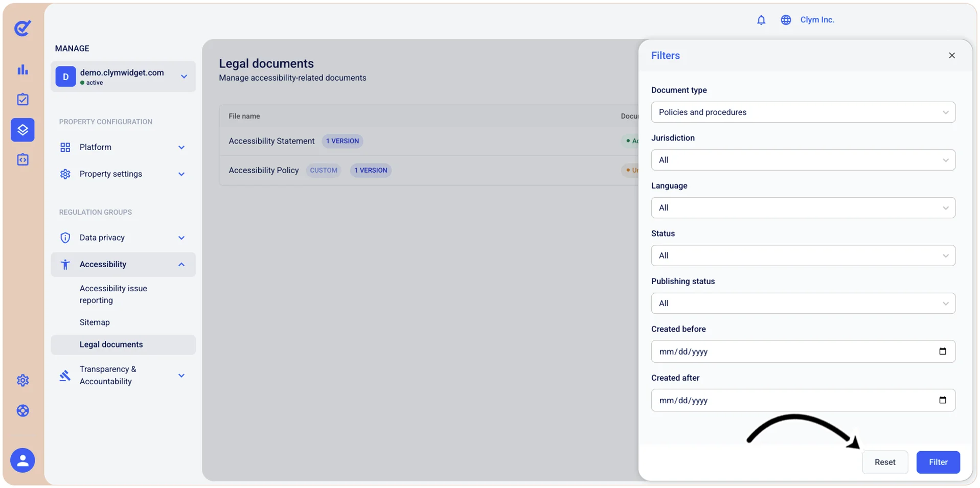Click the Transparency gavel icon

point(65,376)
